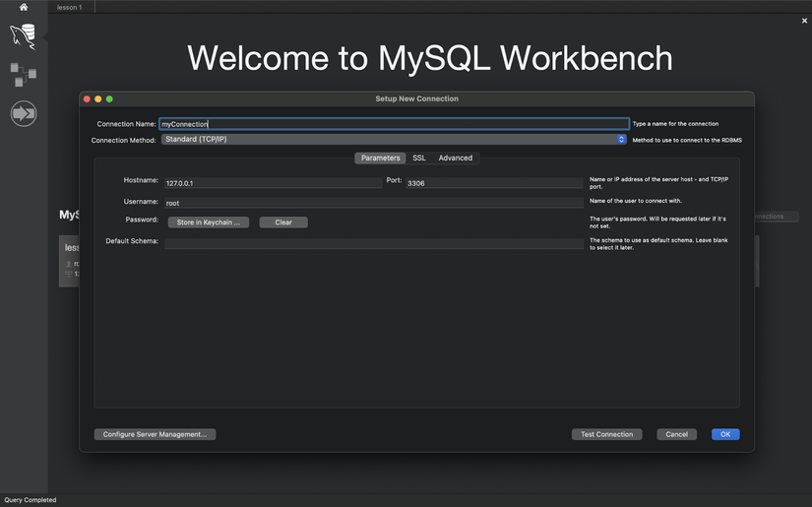Close the welcome screen with the X icon
This screenshot has height=507, width=812.
coord(804,21)
